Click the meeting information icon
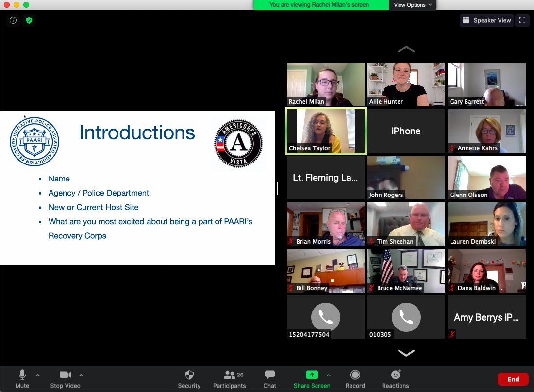 point(13,20)
